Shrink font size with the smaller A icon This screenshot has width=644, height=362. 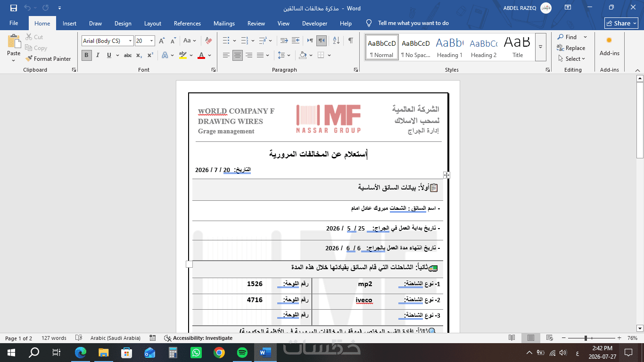coord(173,41)
